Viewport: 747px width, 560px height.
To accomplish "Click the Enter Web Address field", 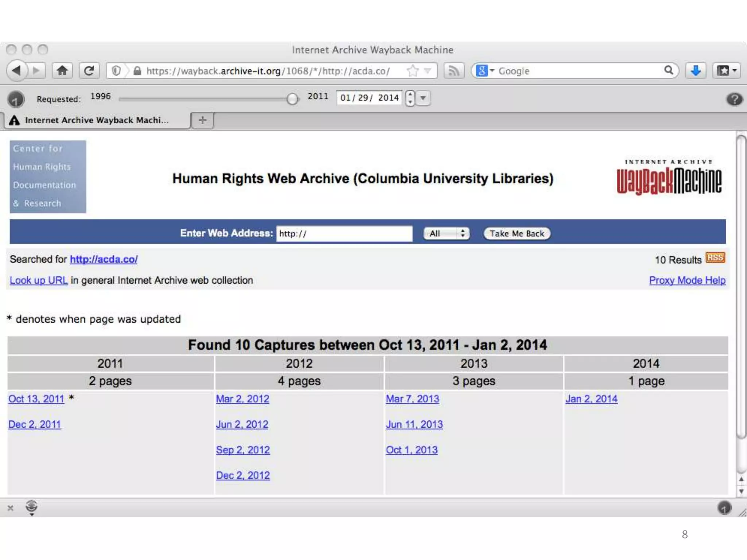I will pos(344,234).
